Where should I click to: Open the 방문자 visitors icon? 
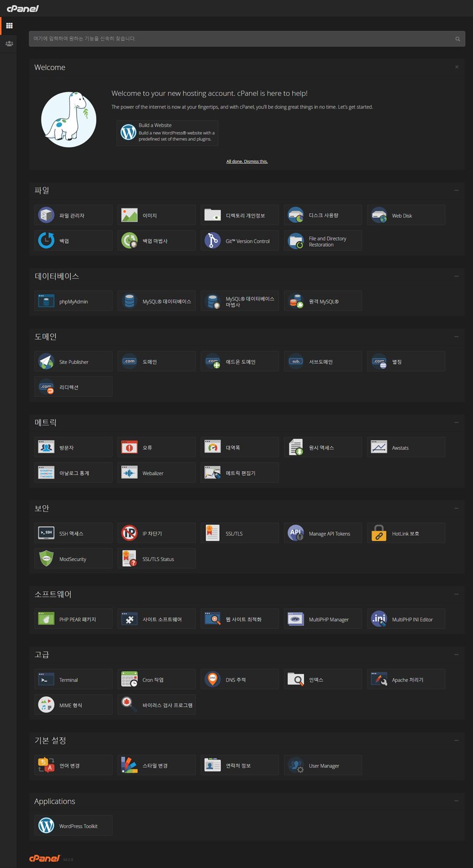pos(46,447)
